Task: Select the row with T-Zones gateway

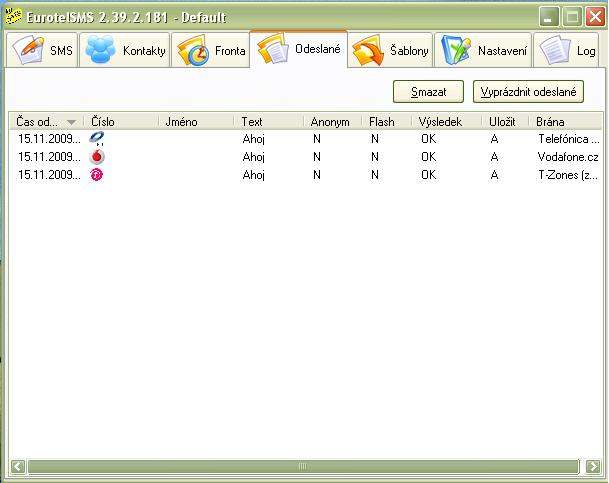Action: [306, 175]
